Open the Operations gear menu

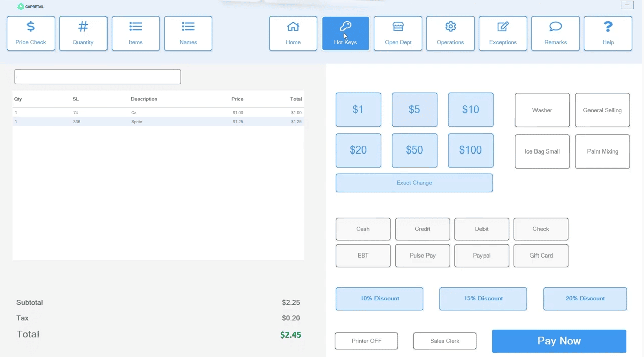[451, 33]
